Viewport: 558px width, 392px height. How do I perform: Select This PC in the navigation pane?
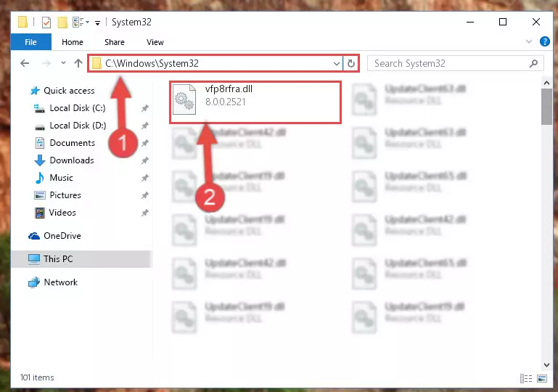coord(82,259)
